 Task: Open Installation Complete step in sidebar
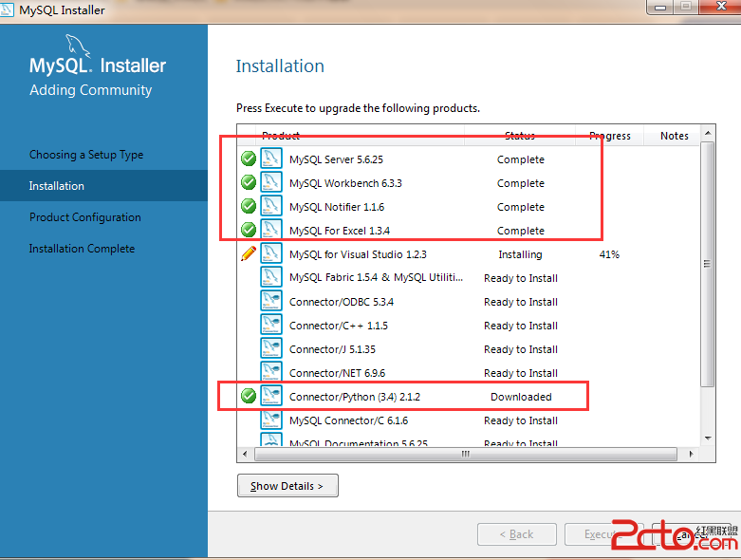(83, 248)
